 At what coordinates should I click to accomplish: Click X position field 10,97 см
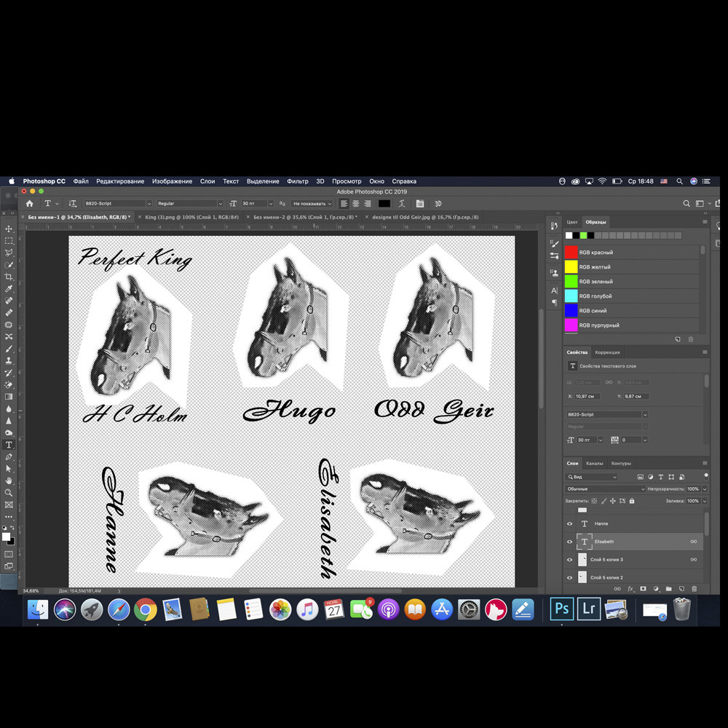587,397
